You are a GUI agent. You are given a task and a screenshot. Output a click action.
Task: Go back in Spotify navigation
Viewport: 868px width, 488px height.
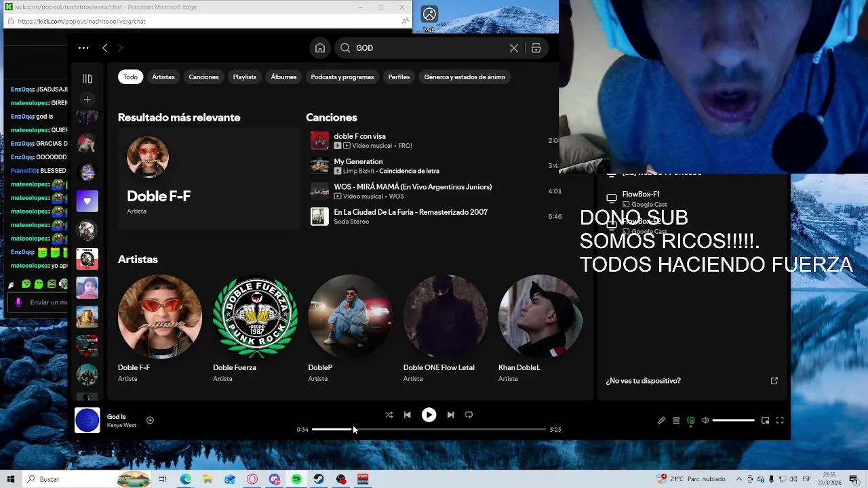click(105, 48)
